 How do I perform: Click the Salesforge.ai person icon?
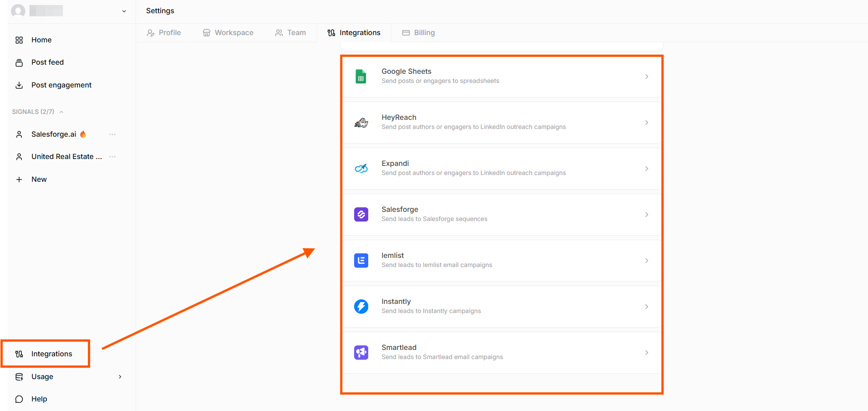[19, 134]
